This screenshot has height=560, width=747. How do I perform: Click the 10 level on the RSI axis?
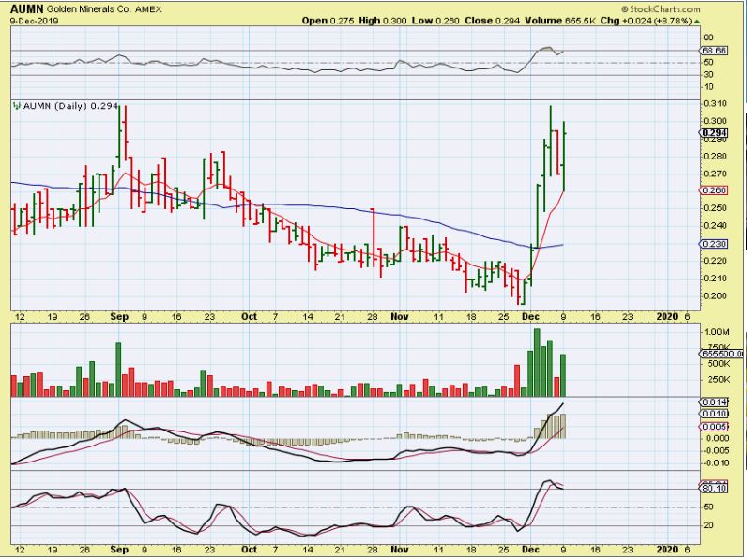click(x=708, y=86)
